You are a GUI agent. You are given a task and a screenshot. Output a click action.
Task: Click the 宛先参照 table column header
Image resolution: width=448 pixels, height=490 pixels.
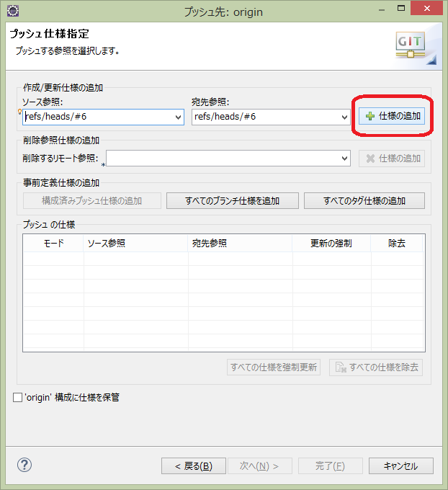coord(240,243)
